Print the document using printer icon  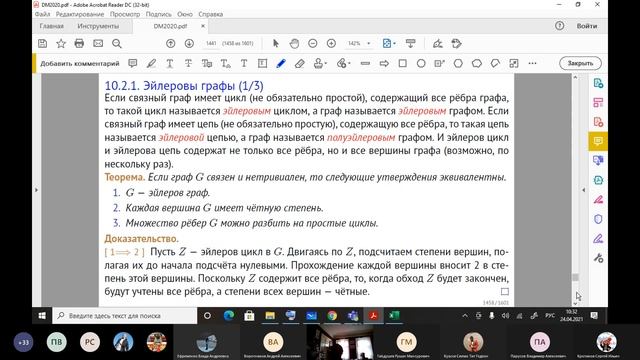click(x=79, y=43)
